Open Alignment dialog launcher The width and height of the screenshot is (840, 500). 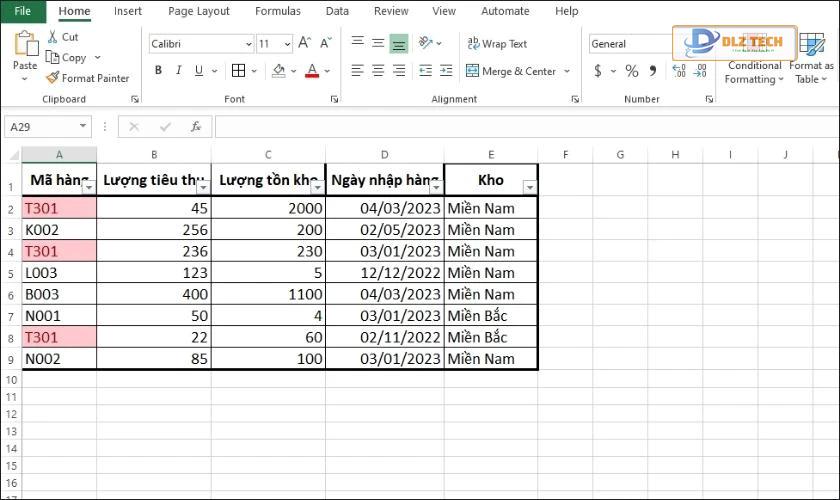pyautogui.click(x=575, y=99)
